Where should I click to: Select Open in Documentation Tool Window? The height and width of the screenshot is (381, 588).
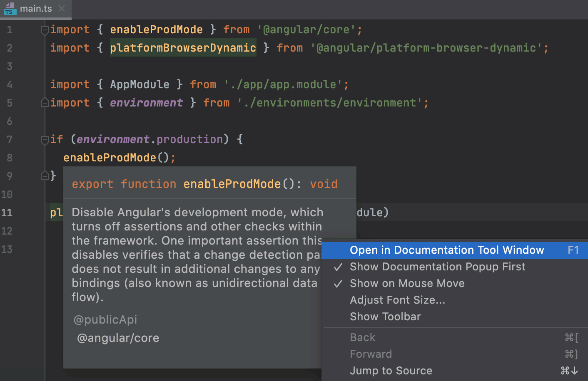(447, 250)
